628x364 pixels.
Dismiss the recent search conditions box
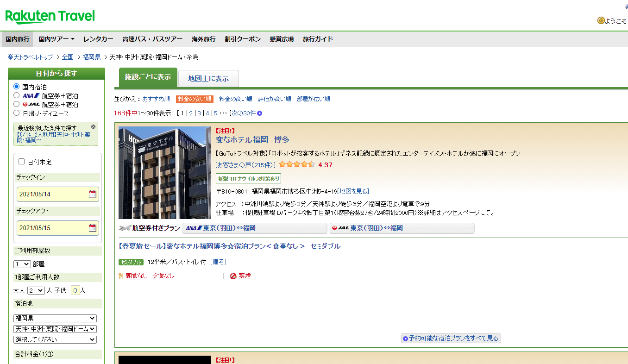click(93, 127)
